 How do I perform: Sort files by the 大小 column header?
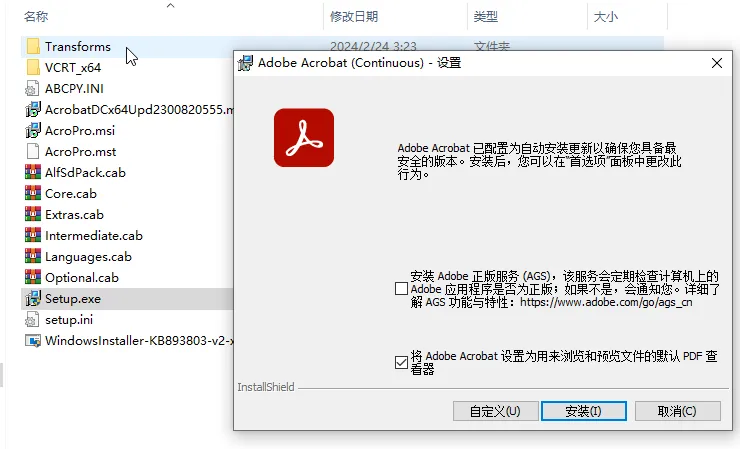click(x=605, y=17)
